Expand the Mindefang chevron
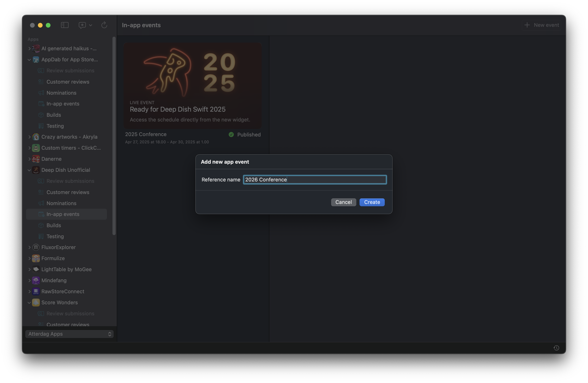588x383 pixels. point(29,280)
